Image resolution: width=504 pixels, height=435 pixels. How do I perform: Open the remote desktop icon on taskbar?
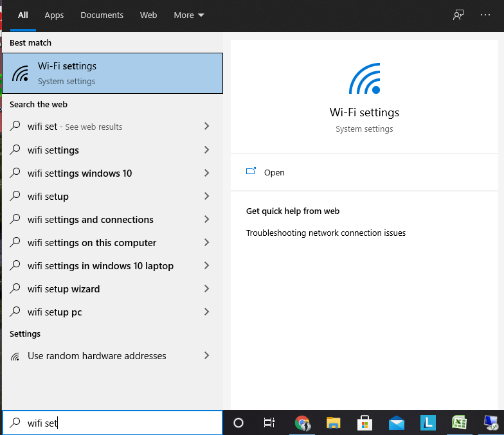pos(491,423)
